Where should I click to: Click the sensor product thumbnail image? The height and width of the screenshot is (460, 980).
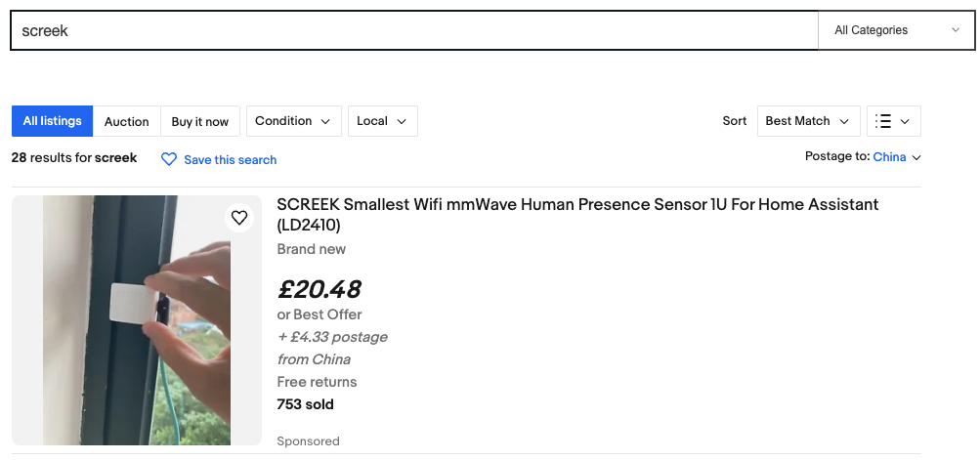point(137,320)
